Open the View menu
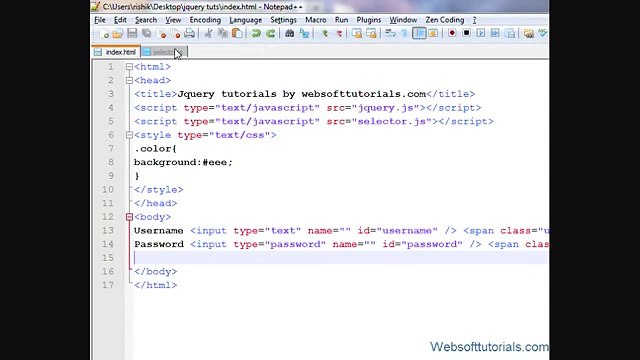 [173, 20]
